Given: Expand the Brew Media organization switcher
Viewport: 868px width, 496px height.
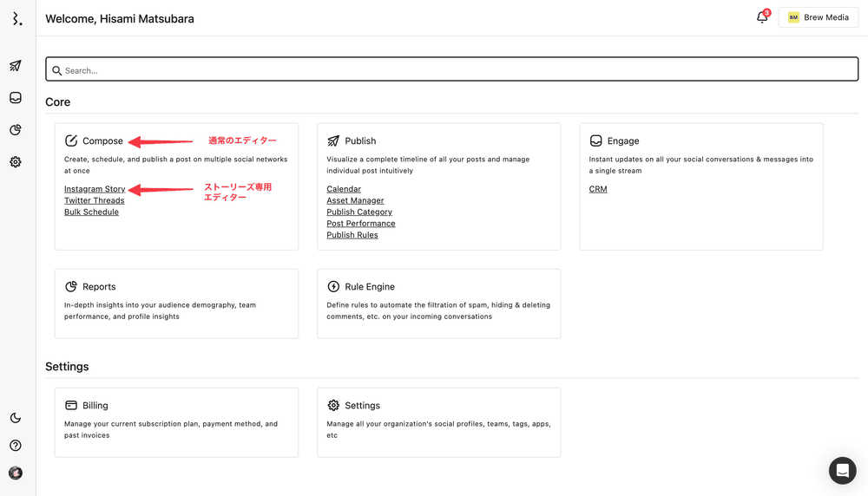Looking at the screenshot, I should (818, 17).
